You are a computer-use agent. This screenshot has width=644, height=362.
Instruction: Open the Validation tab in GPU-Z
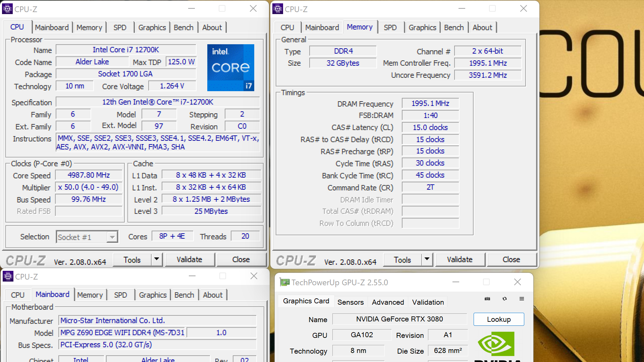click(x=428, y=302)
